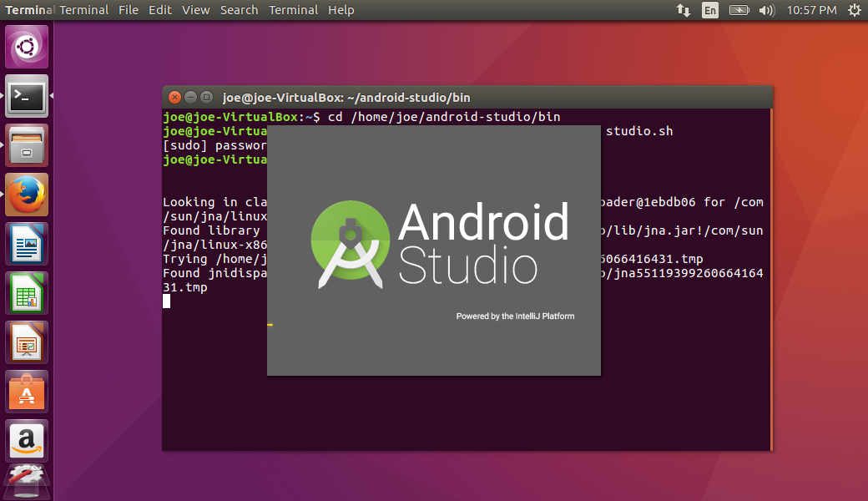The height and width of the screenshot is (501, 868).
Task: Open Ubuntu Software store icon
Action: click(27, 392)
